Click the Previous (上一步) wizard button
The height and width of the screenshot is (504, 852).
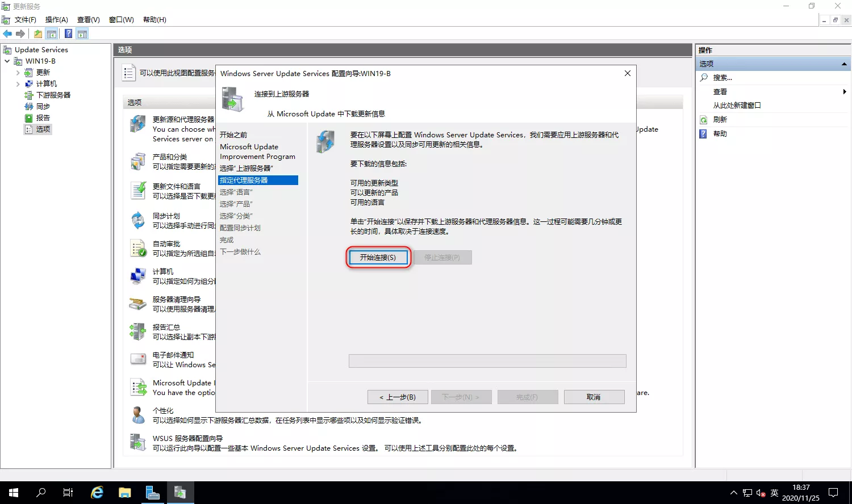(398, 397)
